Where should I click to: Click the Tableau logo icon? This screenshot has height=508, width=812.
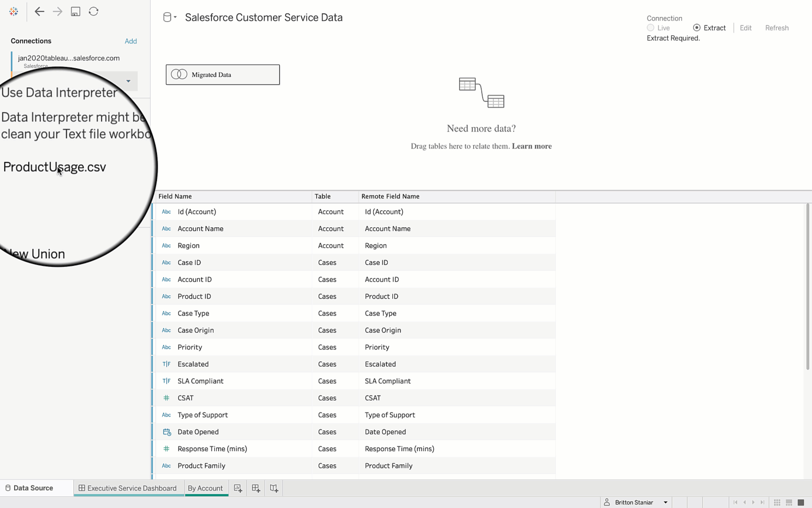[x=14, y=12]
